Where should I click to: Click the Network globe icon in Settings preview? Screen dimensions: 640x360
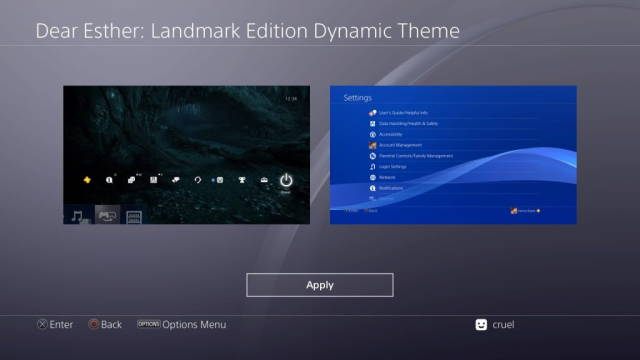pyautogui.click(x=373, y=178)
